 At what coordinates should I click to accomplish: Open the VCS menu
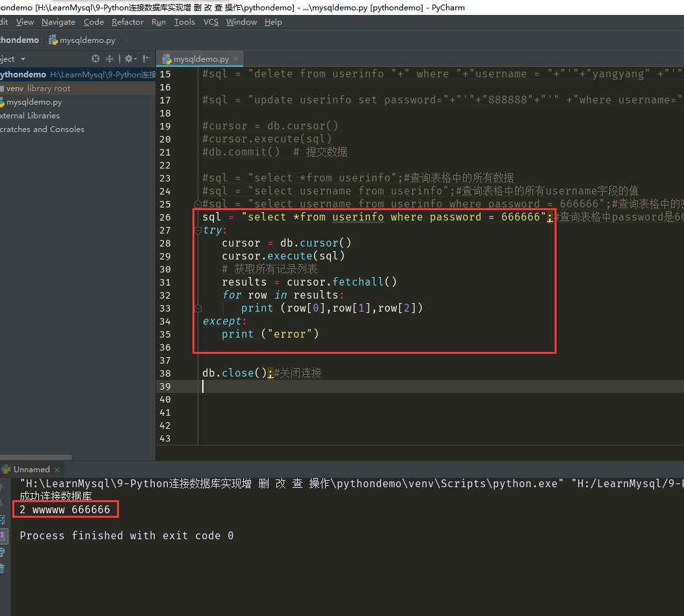211,22
